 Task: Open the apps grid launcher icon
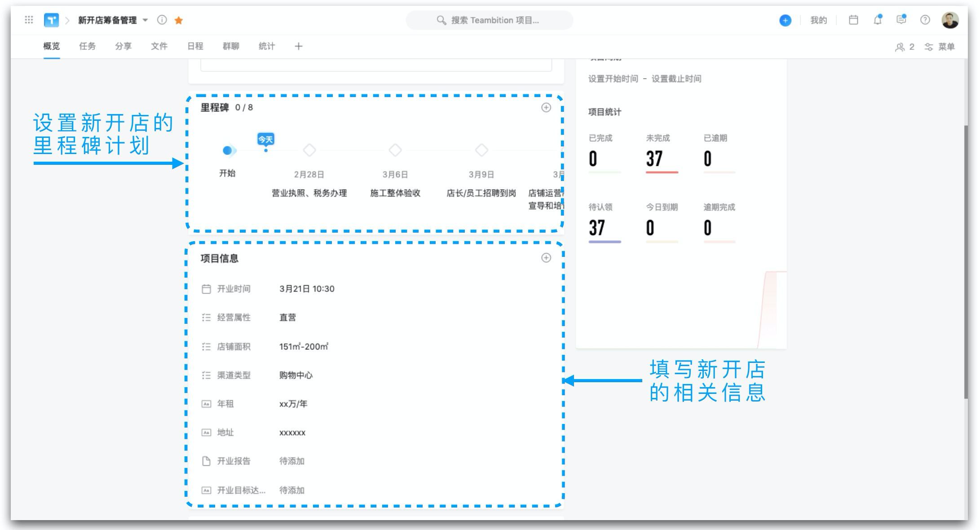29,20
